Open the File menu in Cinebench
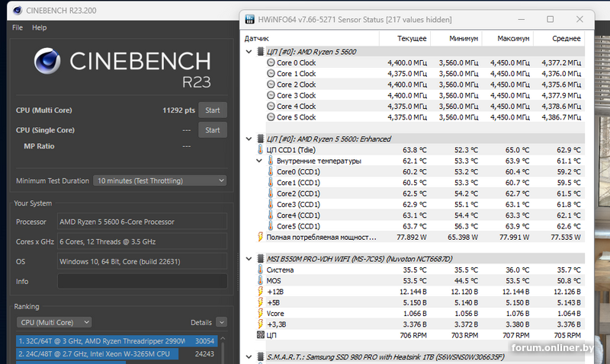The width and height of the screenshot is (610, 364). click(18, 27)
